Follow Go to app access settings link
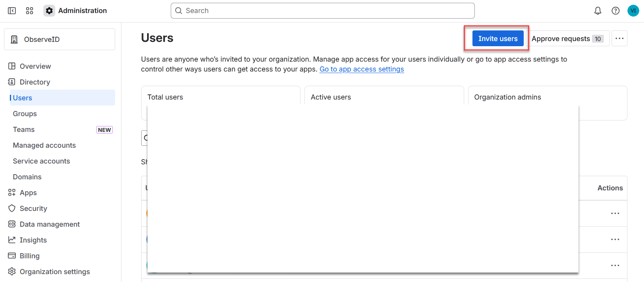Screen dimensions: 644x282 click(x=362, y=69)
